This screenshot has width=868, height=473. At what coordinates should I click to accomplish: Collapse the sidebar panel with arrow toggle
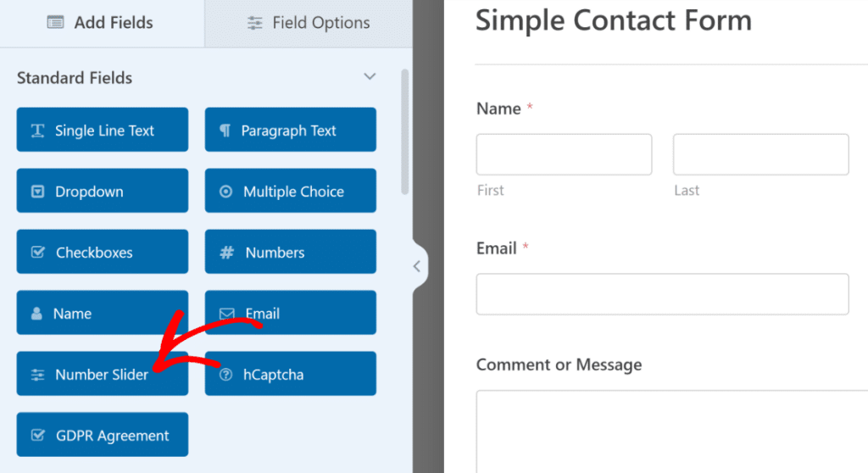[x=416, y=266]
